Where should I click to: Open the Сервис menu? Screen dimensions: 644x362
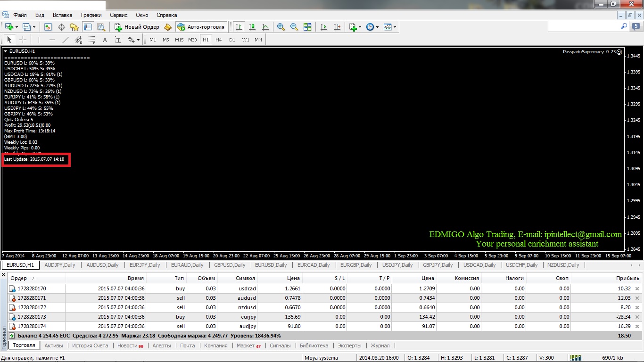coord(118,15)
